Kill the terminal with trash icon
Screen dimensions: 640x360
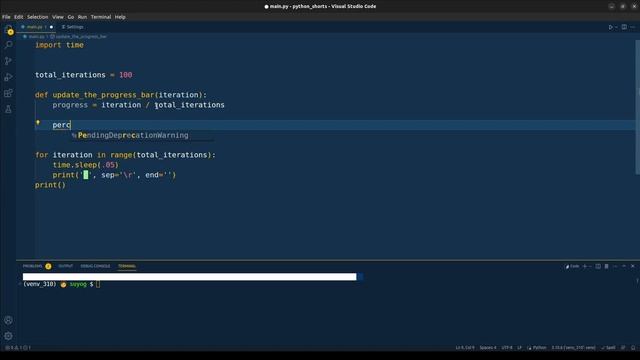(x=607, y=266)
